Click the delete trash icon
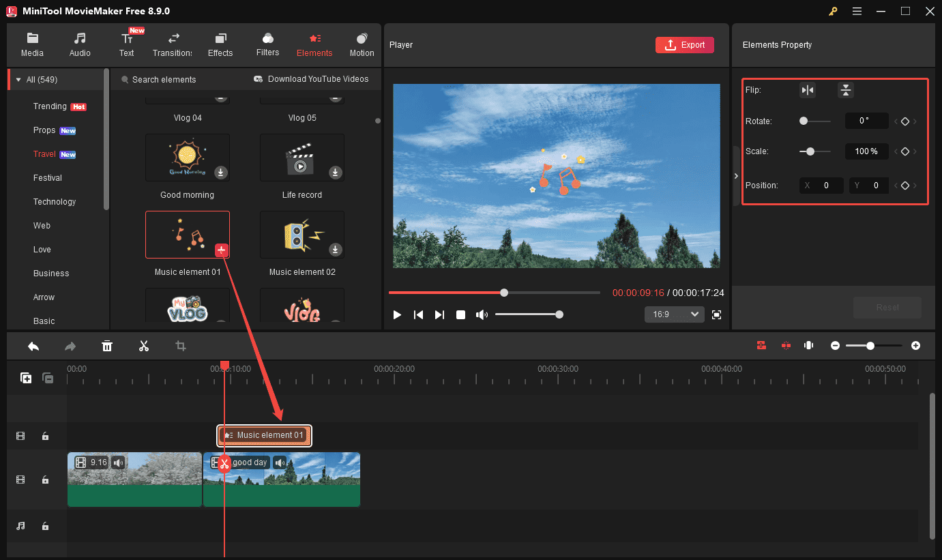Image resolution: width=942 pixels, height=560 pixels. point(107,347)
